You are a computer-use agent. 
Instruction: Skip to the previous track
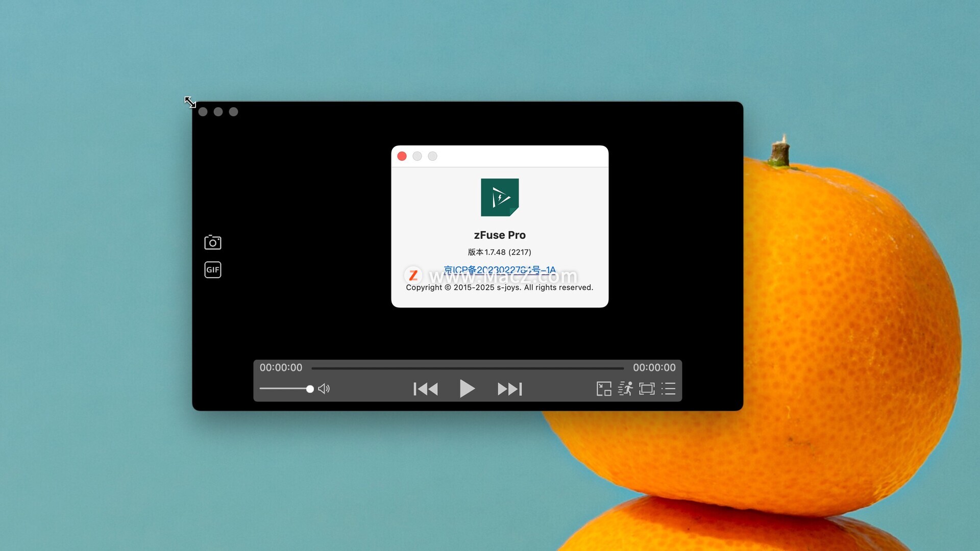(426, 389)
